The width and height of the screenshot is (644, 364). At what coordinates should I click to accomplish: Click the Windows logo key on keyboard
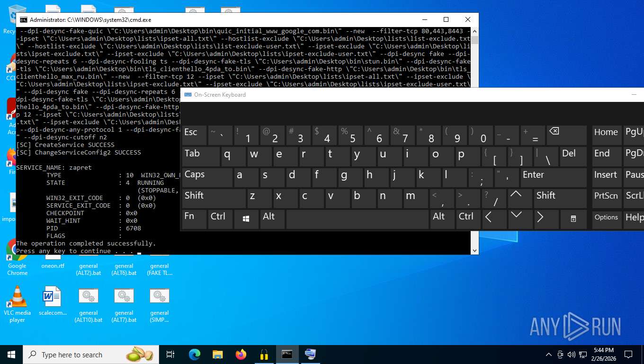pyautogui.click(x=246, y=219)
